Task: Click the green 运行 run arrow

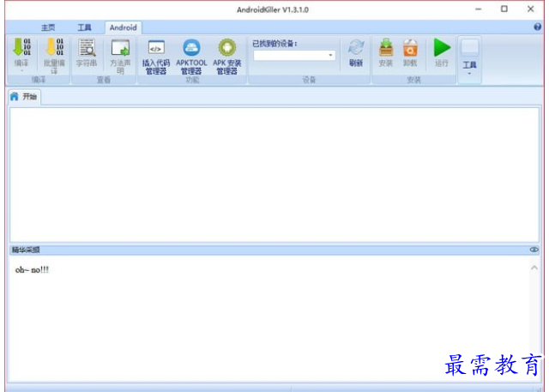Action: click(x=442, y=47)
